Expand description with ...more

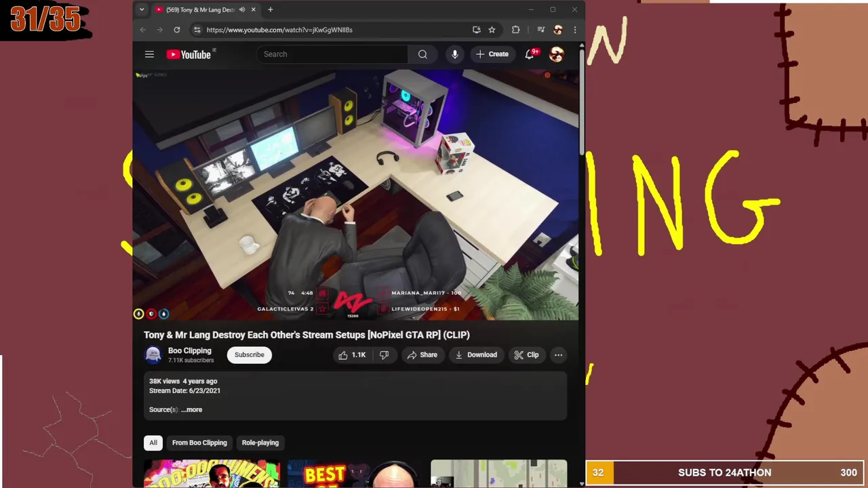coord(191,409)
